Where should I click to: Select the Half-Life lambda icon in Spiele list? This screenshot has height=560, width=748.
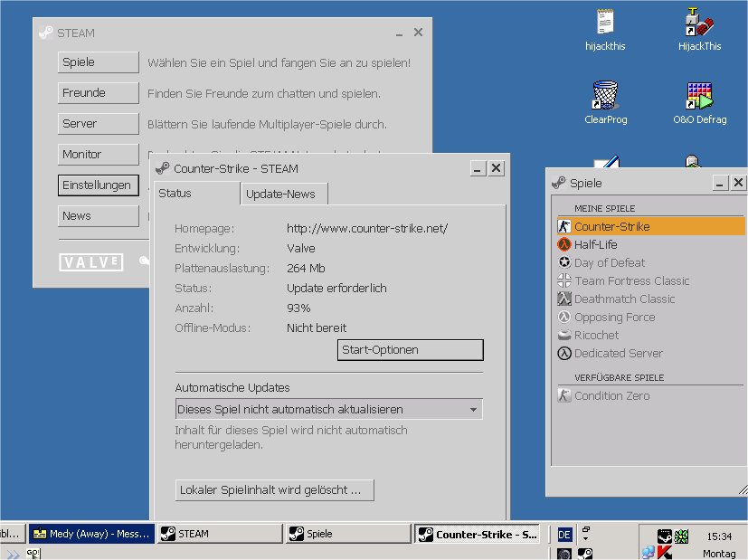pyautogui.click(x=564, y=244)
